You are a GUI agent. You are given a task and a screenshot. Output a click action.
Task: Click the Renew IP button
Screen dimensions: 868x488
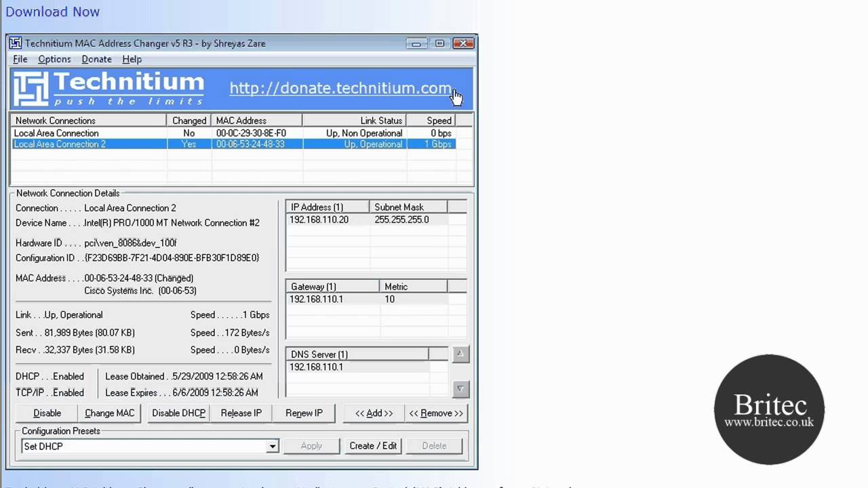click(304, 413)
